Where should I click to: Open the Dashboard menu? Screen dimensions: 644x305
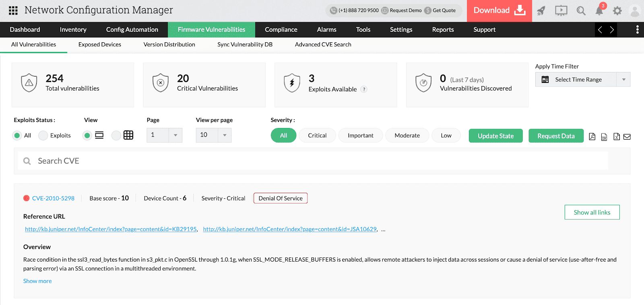[x=25, y=30]
